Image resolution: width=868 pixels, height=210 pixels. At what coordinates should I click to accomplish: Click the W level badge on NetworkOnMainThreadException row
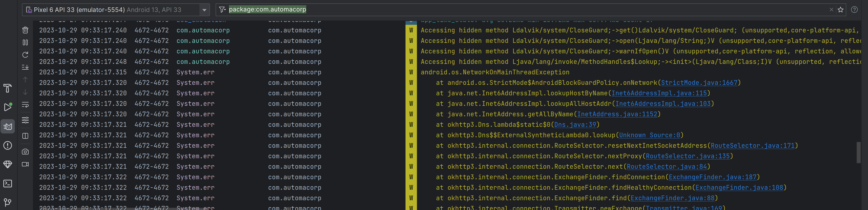(411, 72)
